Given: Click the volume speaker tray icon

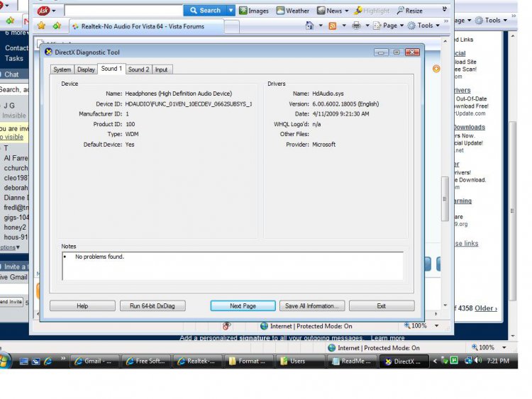Looking at the screenshot, I should [x=478, y=360].
